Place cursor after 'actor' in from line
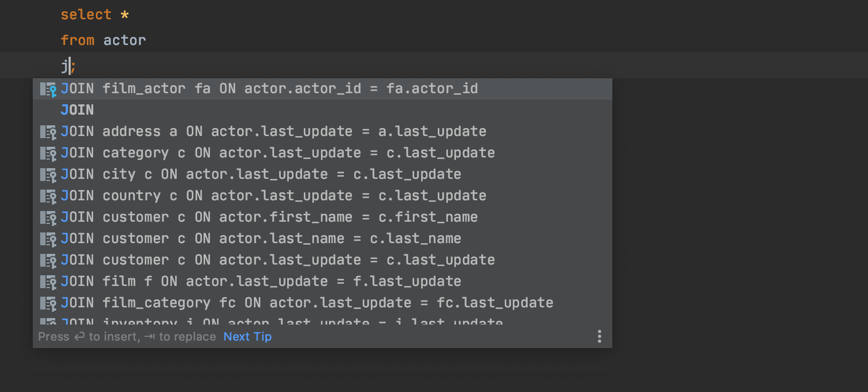 click(146, 40)
